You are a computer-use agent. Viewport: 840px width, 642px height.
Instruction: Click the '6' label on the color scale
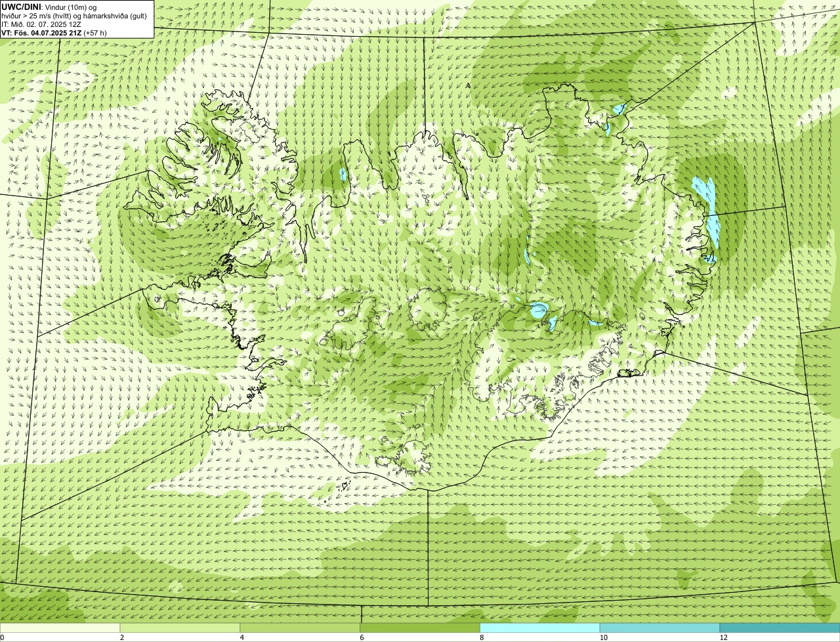point(362,637)
